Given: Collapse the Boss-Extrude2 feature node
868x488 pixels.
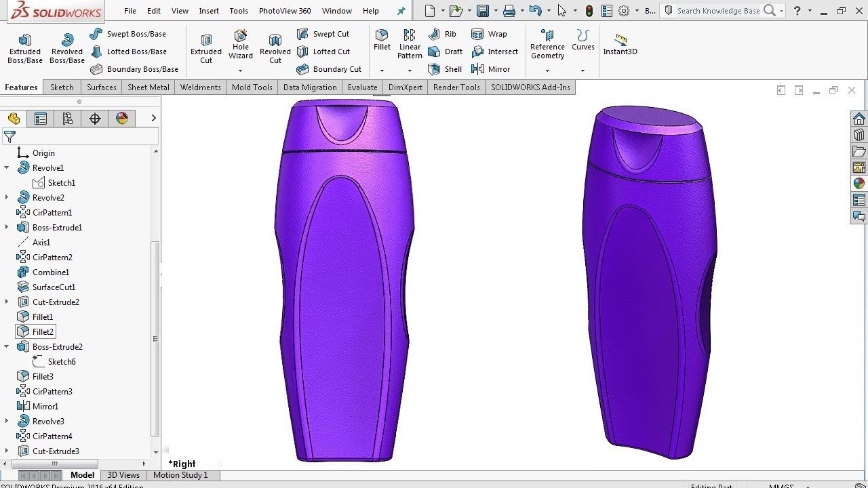Looking at the screenshot, I should [x=7, y=346].
